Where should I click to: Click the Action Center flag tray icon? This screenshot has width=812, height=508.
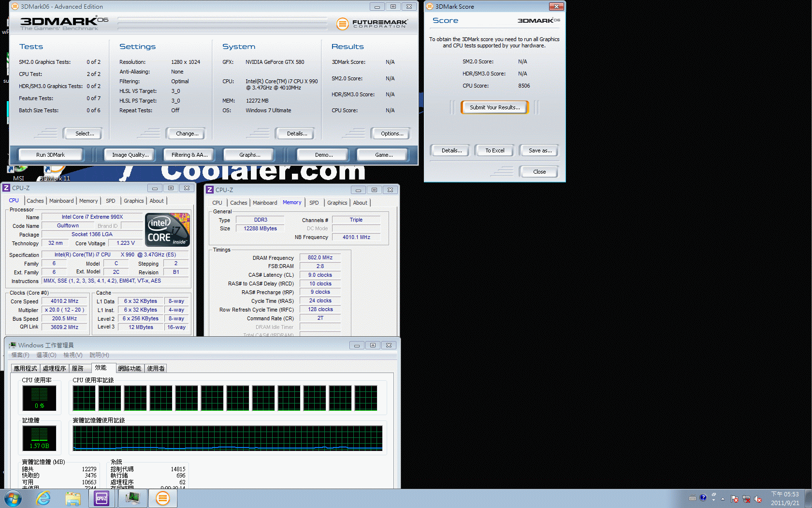pyautogui.click(x=735, y=499)
